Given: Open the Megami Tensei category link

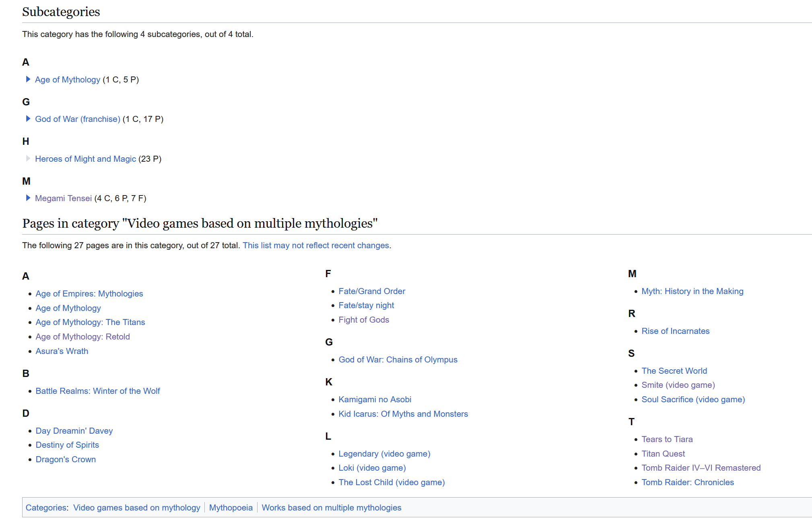Looking at the screenshot, I should tap(63, 198).
